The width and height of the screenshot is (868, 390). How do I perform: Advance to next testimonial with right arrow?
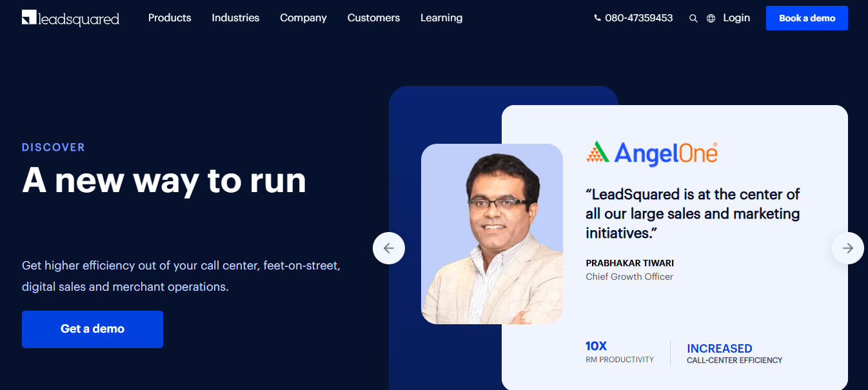click(848, 248)
